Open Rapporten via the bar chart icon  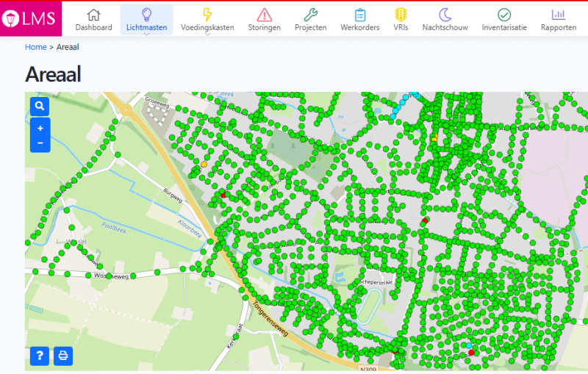point(558,14)
